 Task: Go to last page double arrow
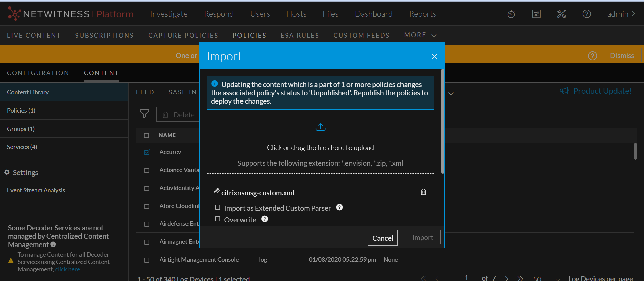(x=520, y=278)
